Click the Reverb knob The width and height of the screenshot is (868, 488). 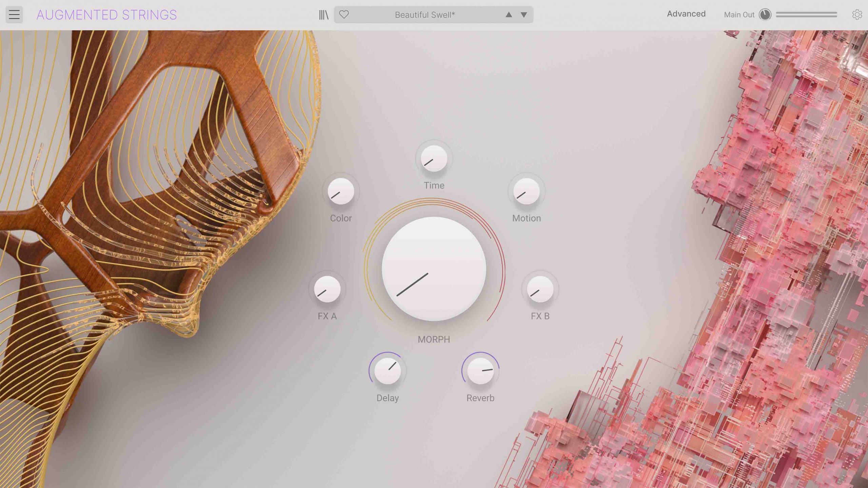pyautogui.click(x=480, y=371)
